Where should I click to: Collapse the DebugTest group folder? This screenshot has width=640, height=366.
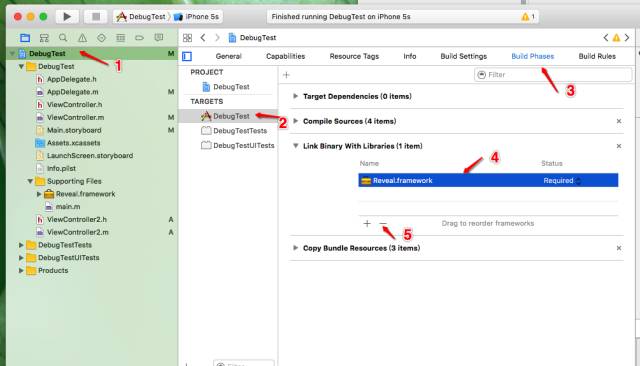(21, 67)
